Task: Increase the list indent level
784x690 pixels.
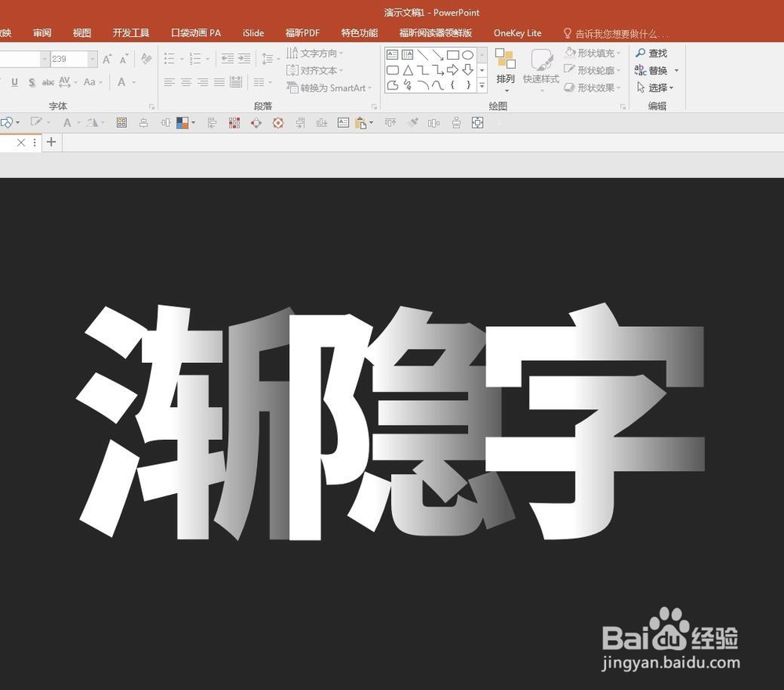Action: (x=244, y=59)
